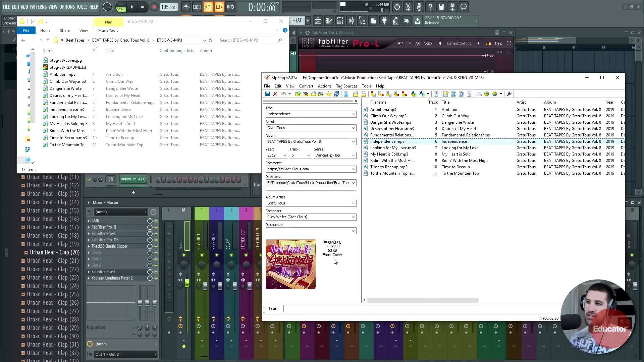
Task: Click the red remove tag X icon
Action: click(275, 94)
